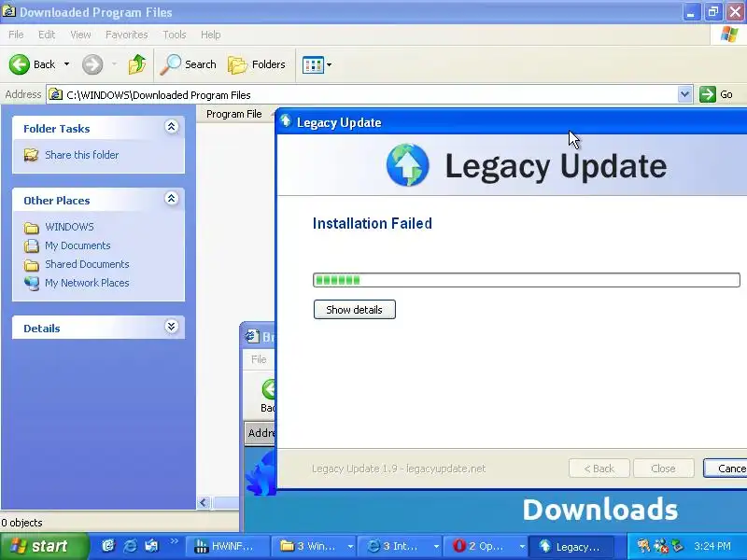Open the Favorites menu
This screenshot has width=747, height=560.
point(127,35)
